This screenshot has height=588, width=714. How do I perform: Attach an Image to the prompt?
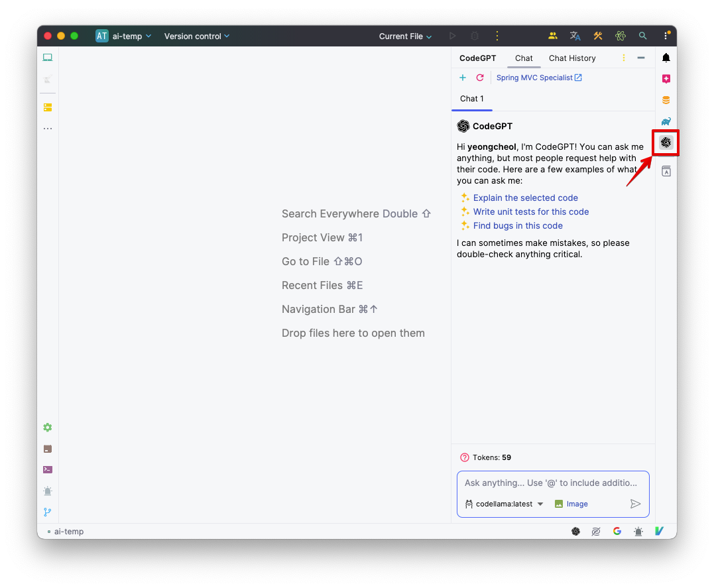tap(571, 504)
